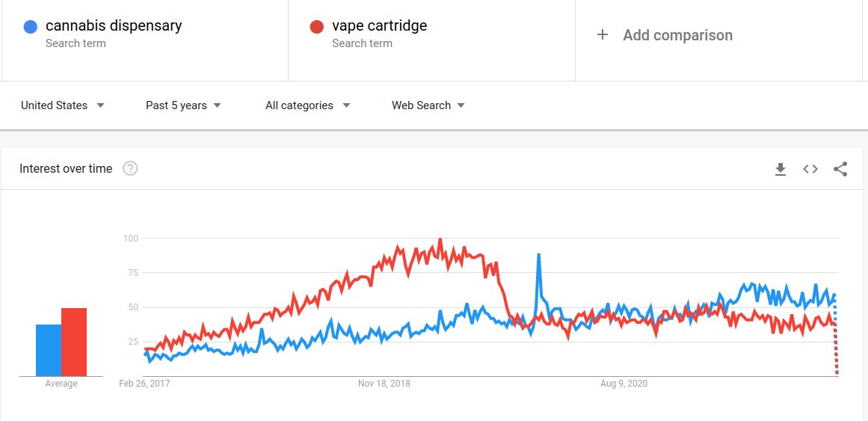Open the United States region dropdown

point(63,105)
